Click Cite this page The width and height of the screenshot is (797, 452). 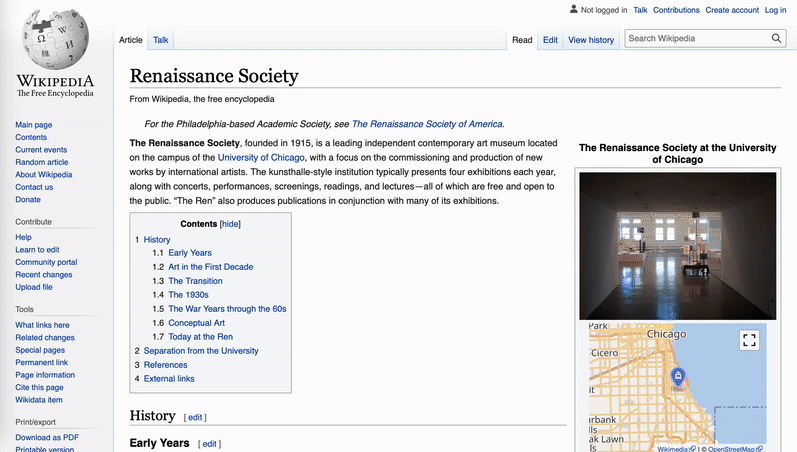(x=39, y=387)
